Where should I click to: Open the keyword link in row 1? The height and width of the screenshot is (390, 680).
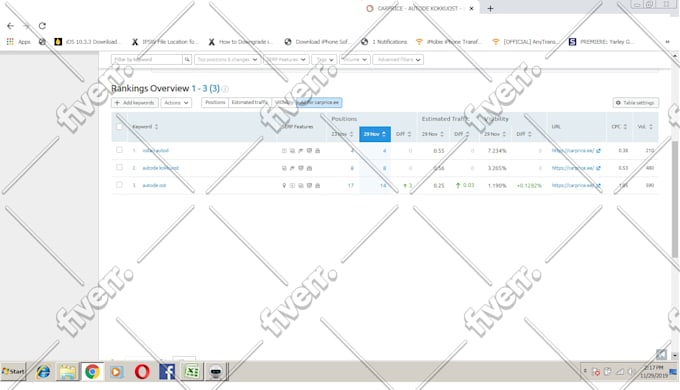point(156,151)
